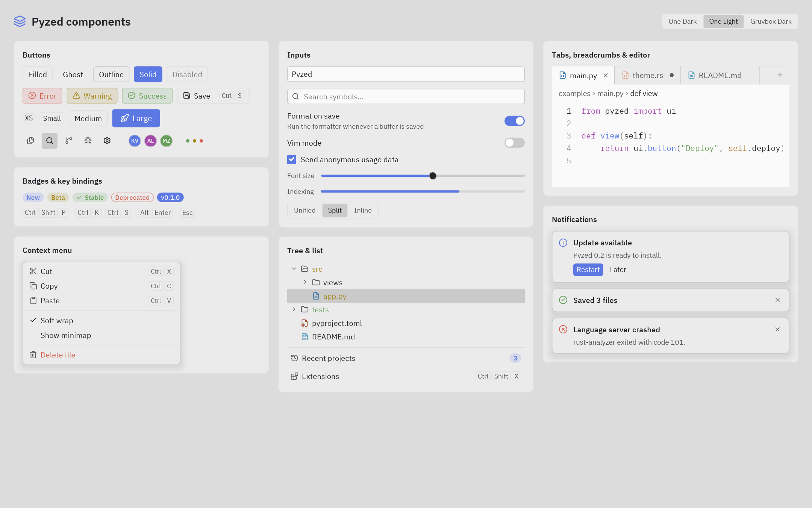Viewport: 812px width, 508px height.
Task: Choose Cut from the context menu
Action: pyautogui.click(x=101, y=271)
